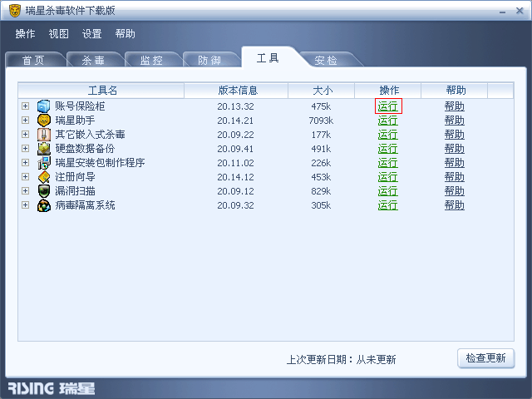Image resolution: width=532 pixels, height=399 pixels.
Task: Open 帮助 link for 注册向导
Action: [x=455, y=177]
